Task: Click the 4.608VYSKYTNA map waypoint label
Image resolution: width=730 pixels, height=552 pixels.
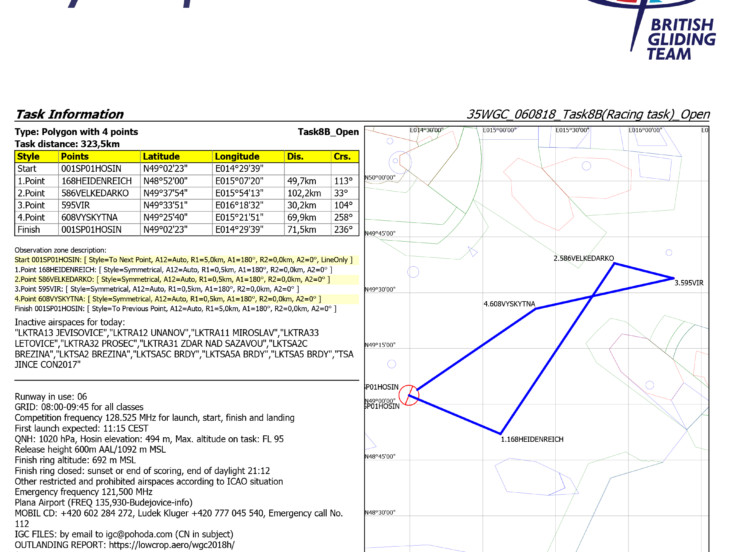Action: point(509,303)
